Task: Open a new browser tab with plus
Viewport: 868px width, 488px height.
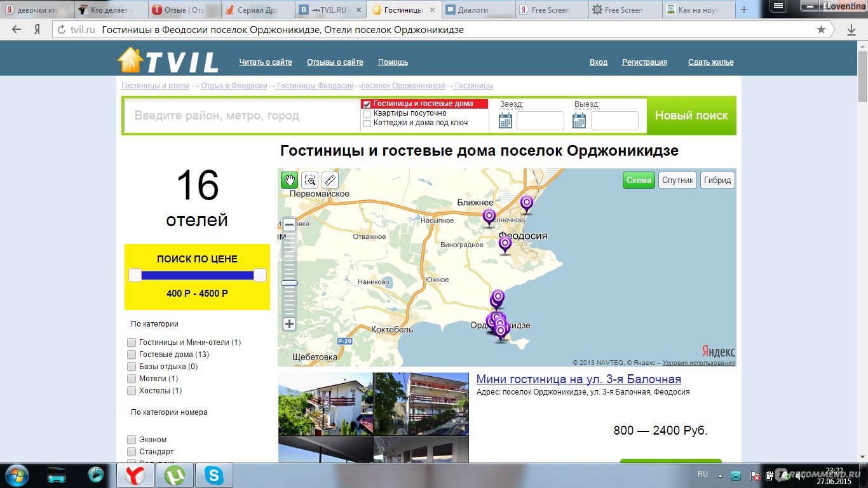Action: (x=745, y=10)
